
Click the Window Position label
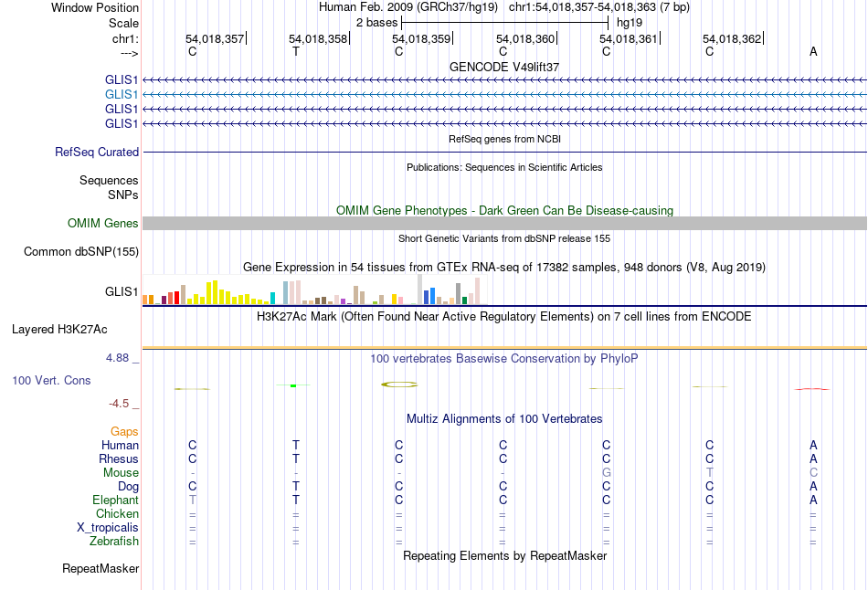pyautogui.click(x=95, y=7)
